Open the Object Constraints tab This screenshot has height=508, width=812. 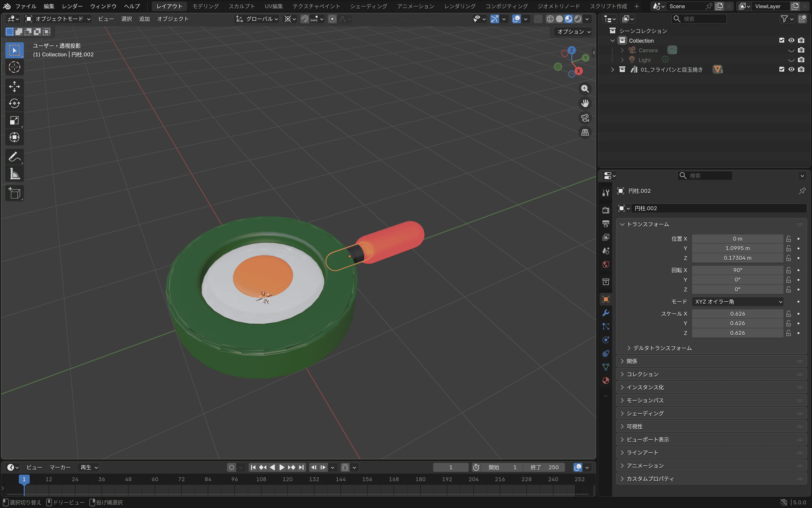pyautogui.click(x=606, y=353)
